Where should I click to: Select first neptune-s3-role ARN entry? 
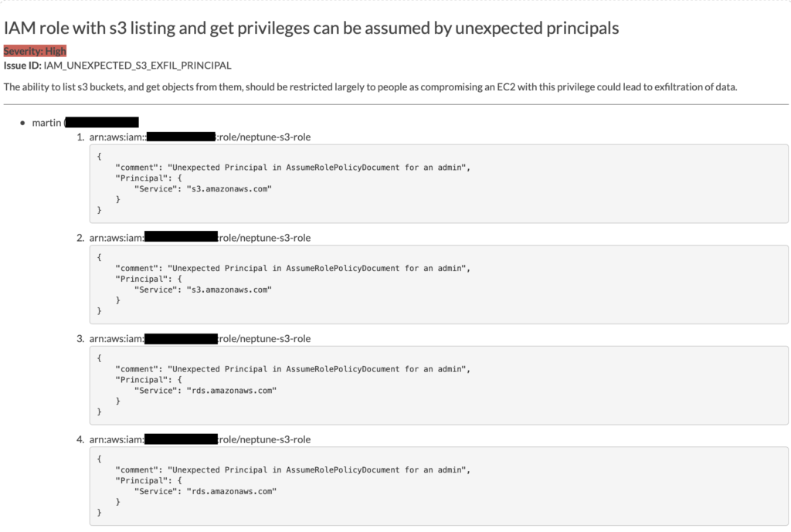point(200,137)
